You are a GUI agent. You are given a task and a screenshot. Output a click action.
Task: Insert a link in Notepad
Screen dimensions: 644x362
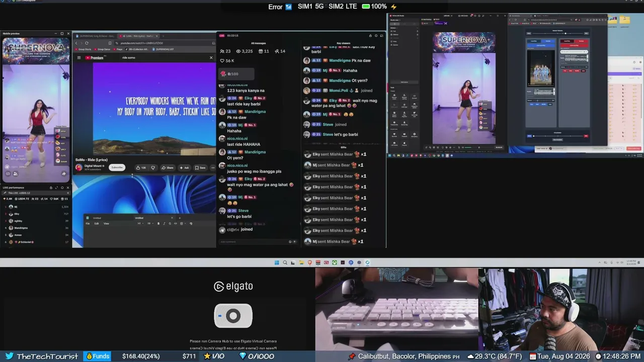pyautogui.click(x=175, y=223)
